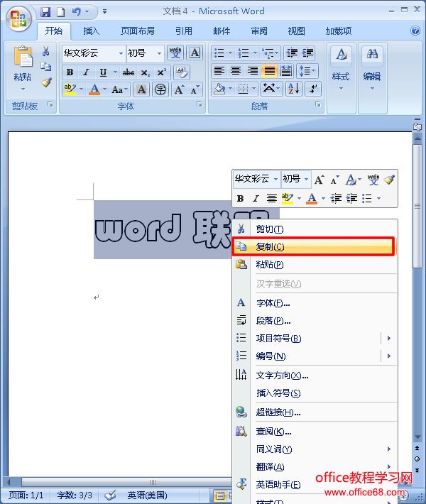This screenshot has width=426, height=504.
Task: Click 英语(美国) language indicator
Action: (147, 495)
